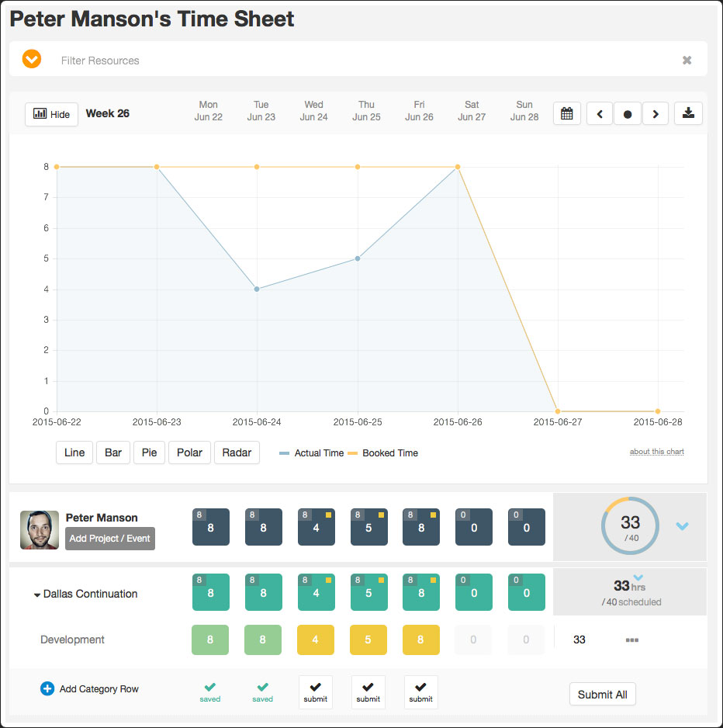This screenshot has width=723, height=728.
Task: Click booked time point on 2015-06-28
Action: [658, 411]
